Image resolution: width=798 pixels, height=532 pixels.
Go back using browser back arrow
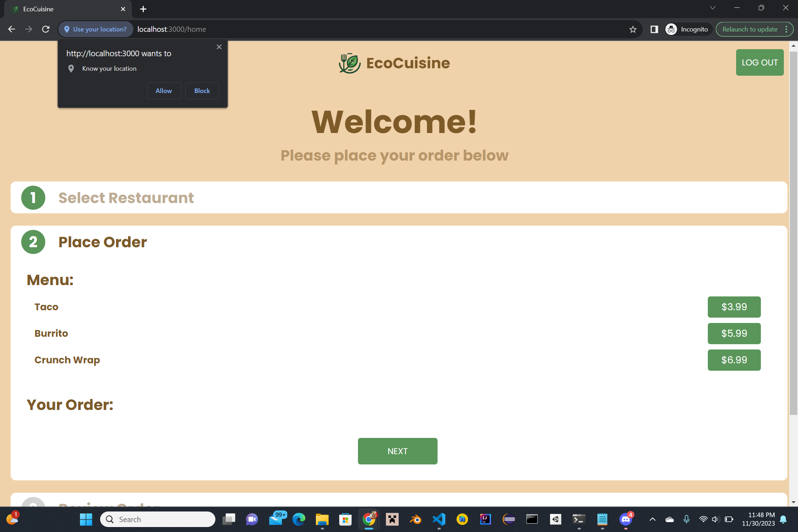tap(12, 29)
